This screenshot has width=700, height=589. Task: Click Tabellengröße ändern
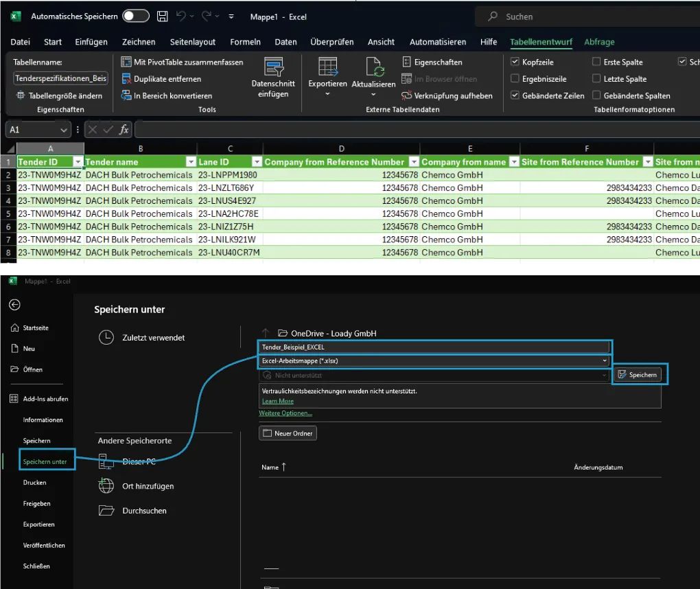[60, 95]
